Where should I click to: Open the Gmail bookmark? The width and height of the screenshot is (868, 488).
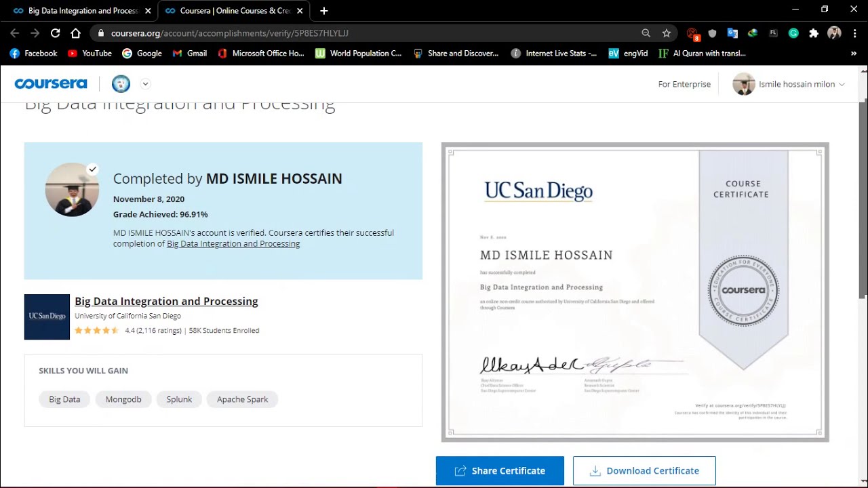click(x=190, y=53)
